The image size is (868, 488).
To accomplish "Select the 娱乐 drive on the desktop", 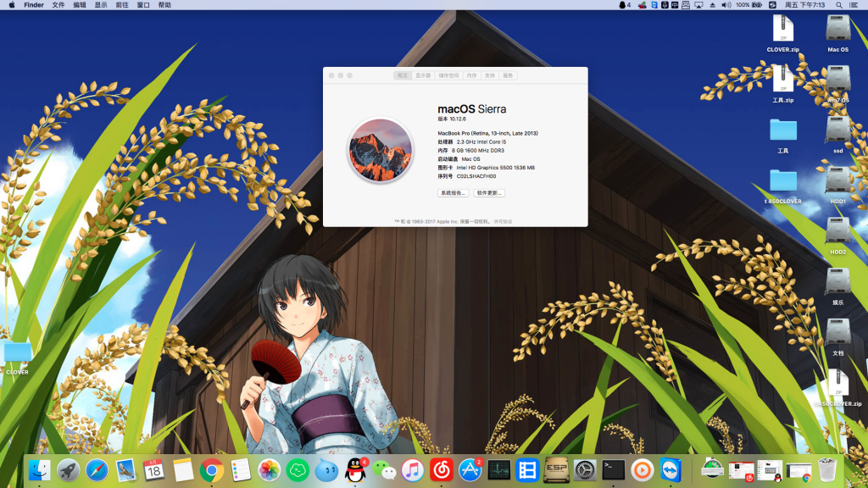I will pos(837,286).
